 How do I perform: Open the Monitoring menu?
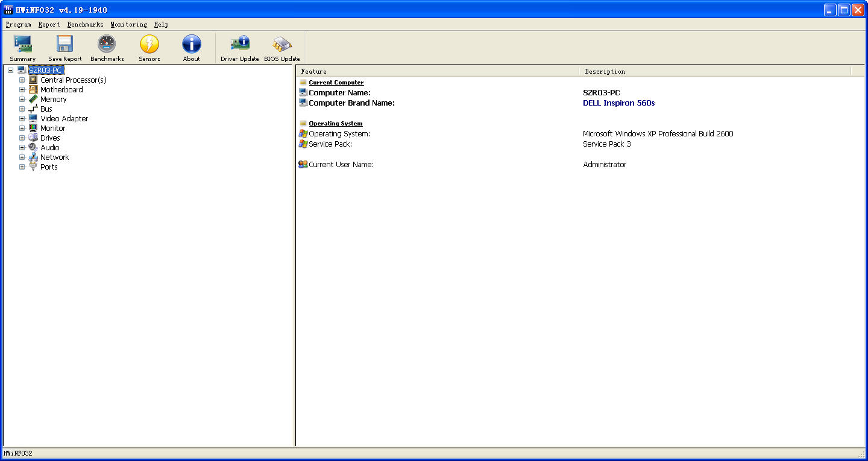coord(128,25)
